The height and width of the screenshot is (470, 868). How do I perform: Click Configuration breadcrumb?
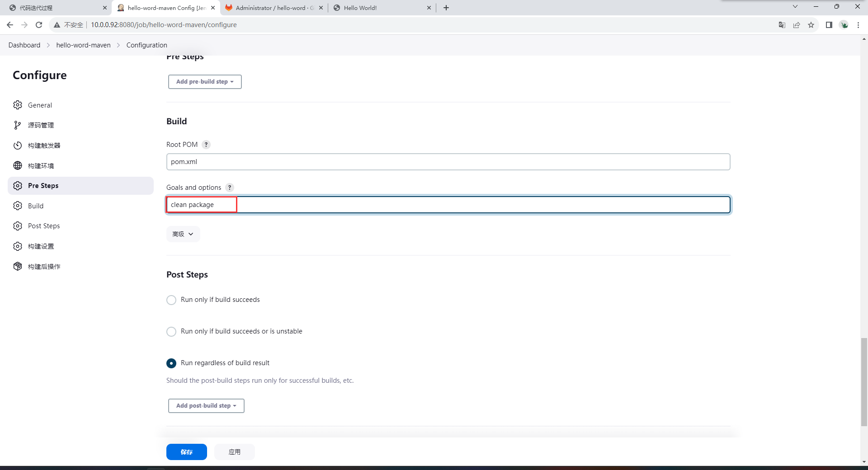coord(147,45)
